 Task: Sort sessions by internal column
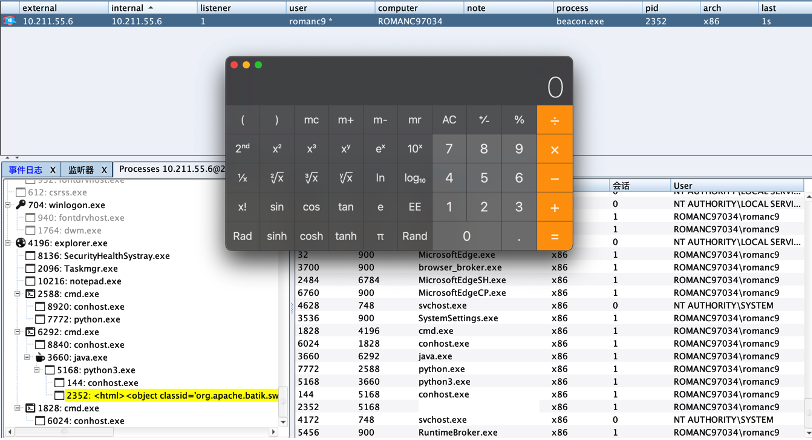pos(153,8)
